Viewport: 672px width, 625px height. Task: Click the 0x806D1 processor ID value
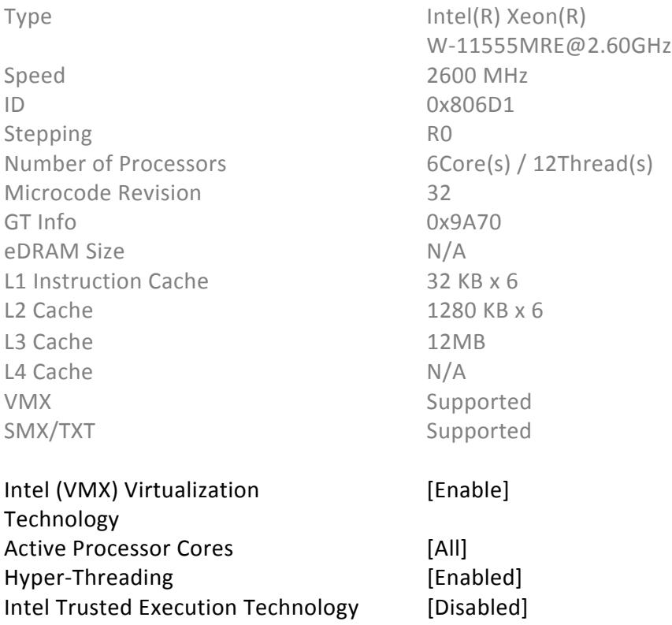[x=470, y=105]
